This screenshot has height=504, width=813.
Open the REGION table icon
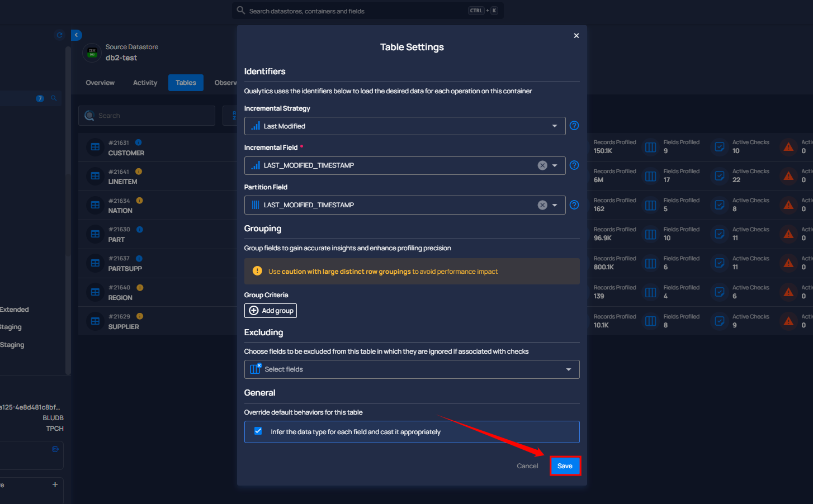pos(95,292)
